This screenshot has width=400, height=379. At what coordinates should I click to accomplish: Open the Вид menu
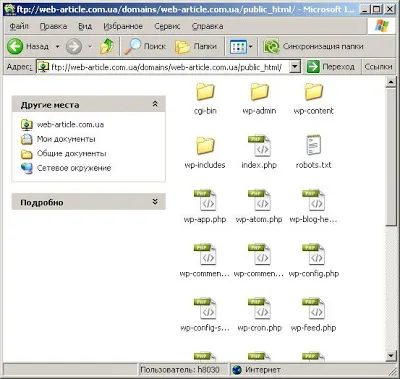(x=85, y=26)
